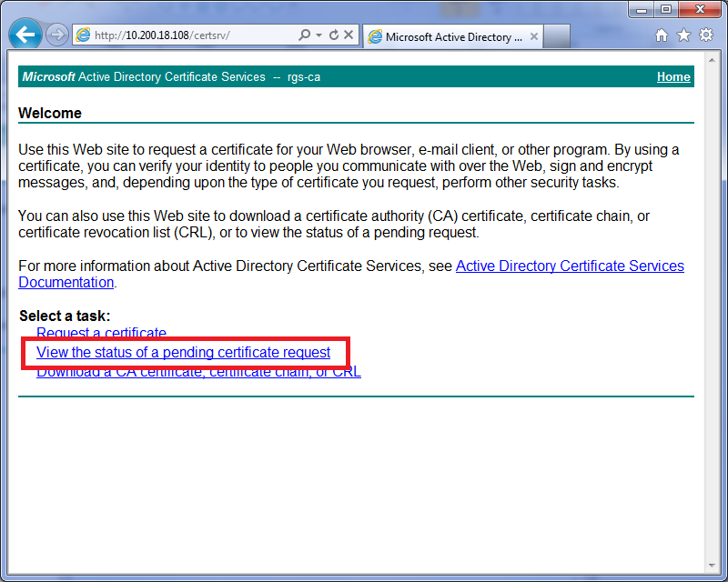Open browser Home page icon

(x=662, y=35)
